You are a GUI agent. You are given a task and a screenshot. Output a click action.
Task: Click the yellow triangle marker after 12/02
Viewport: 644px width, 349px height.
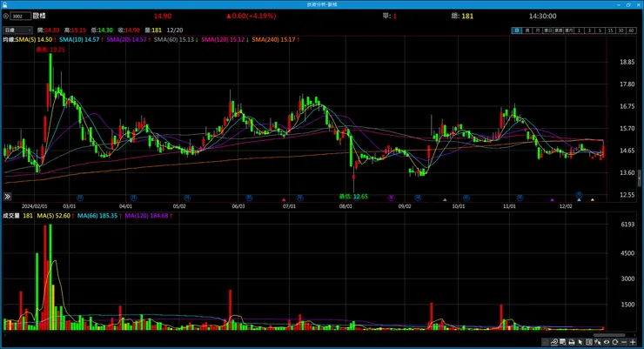click(x=593, y=200)
